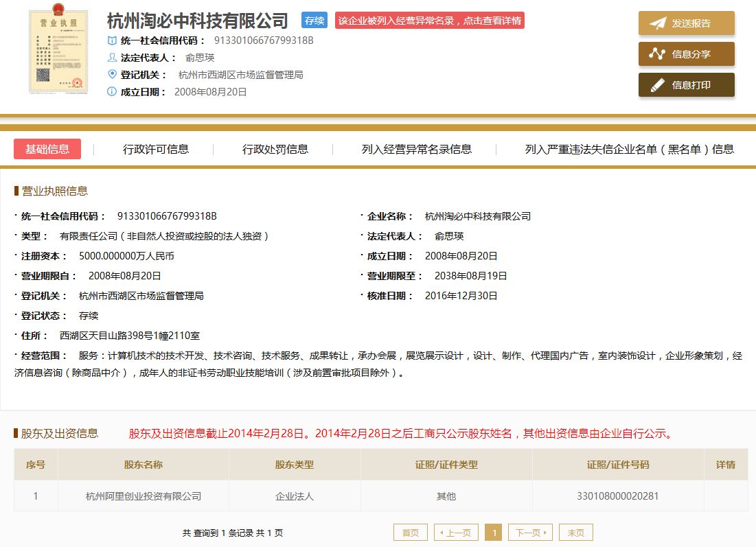Click the 营业执照信息 section heading
The image size is (756, 547).
(54, 191)
